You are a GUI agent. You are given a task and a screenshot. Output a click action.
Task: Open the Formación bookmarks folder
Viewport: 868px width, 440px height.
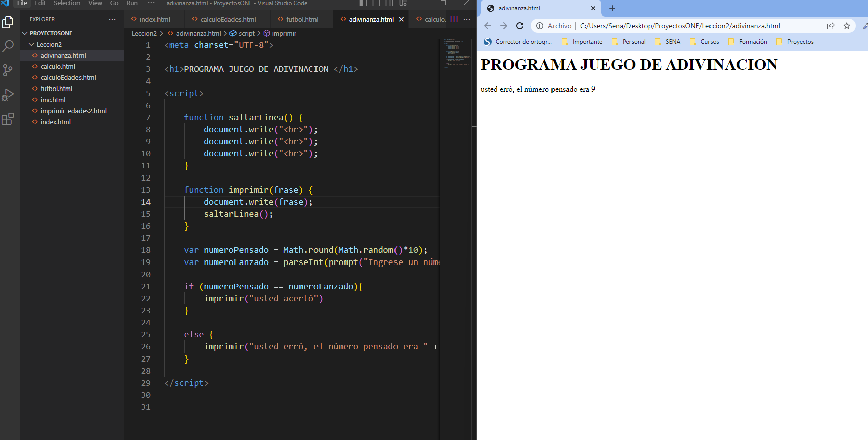click(748, 42)
